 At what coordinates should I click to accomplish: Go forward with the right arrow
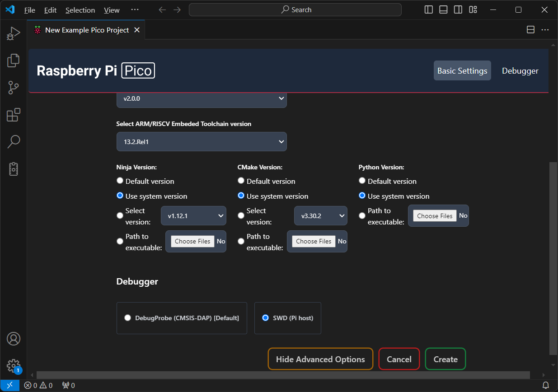[177, 9]
